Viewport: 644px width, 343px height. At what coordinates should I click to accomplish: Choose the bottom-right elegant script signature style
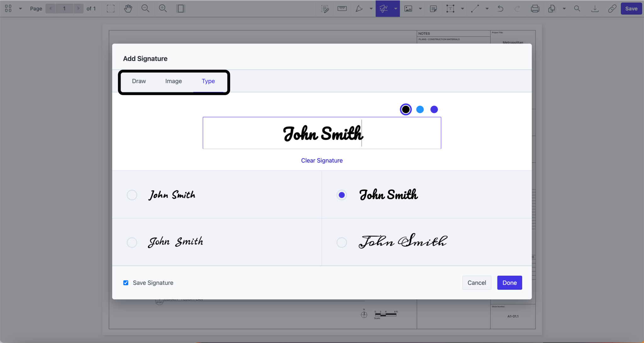tap(341, 242)
